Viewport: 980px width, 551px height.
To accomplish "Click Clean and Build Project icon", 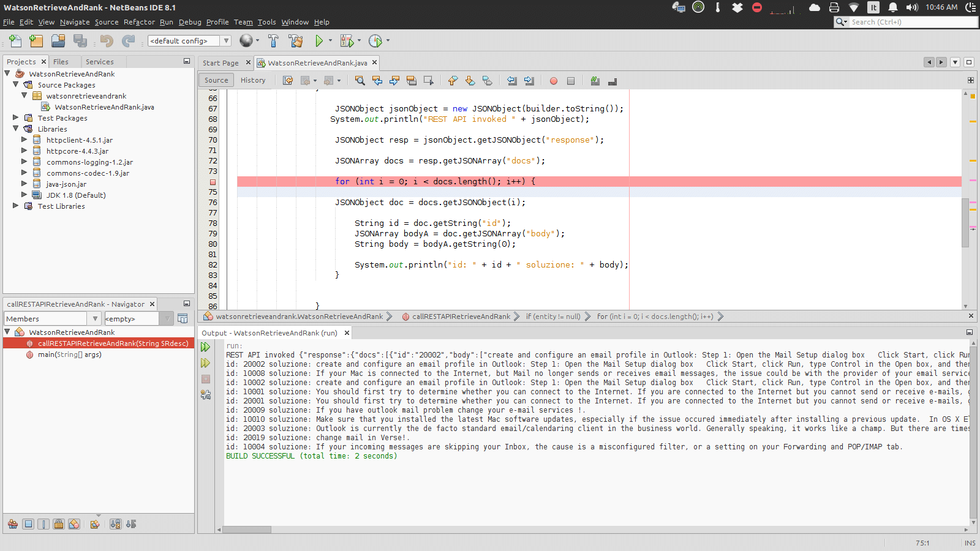I will pyautogui.click(x=296, y=41).
